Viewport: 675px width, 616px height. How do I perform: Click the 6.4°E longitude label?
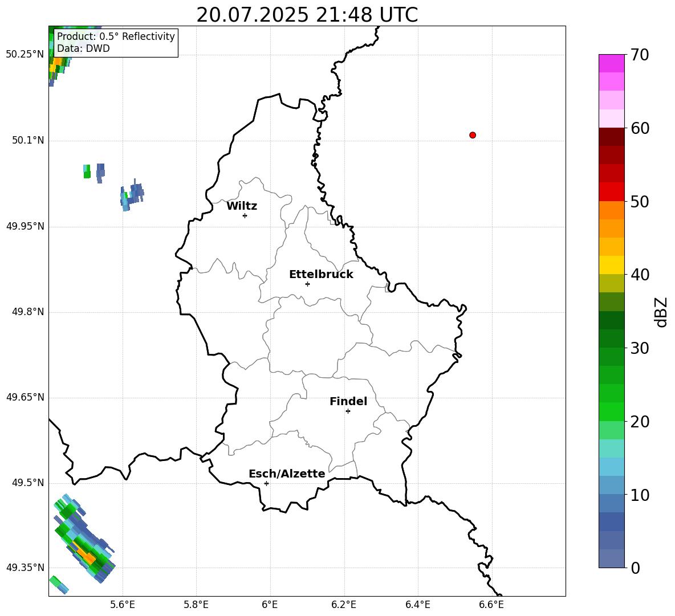coord(417,605)
